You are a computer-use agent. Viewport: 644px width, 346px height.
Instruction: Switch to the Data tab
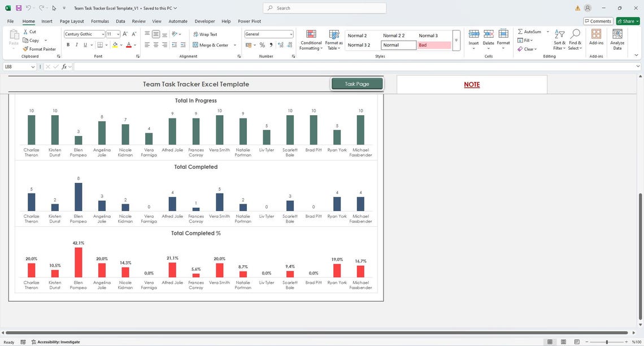click(120, 21)
